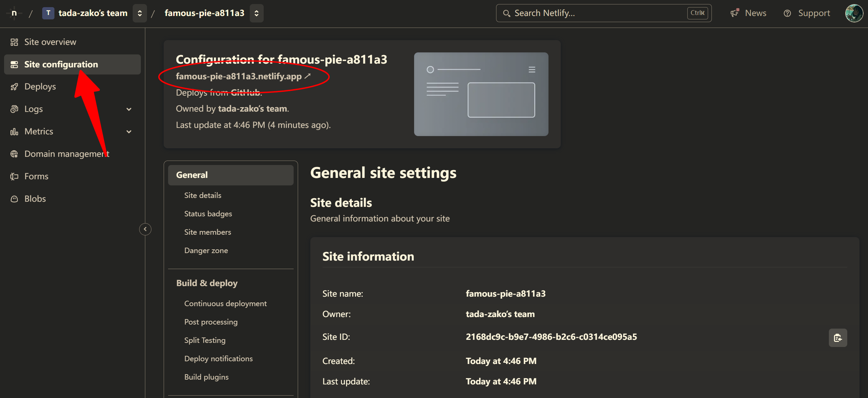
Task: Collapse the sidebar using the chevron button
Action: coord(145,229)
